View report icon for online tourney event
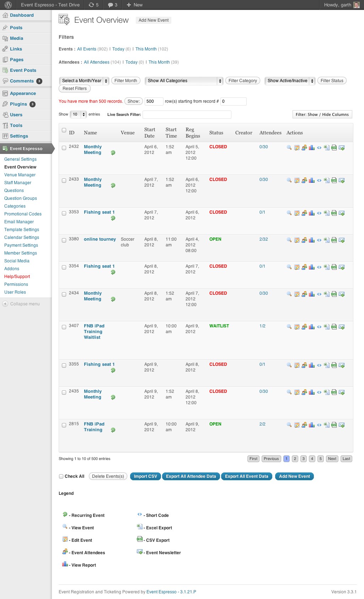364x599 pixels. tap(312, 240)
